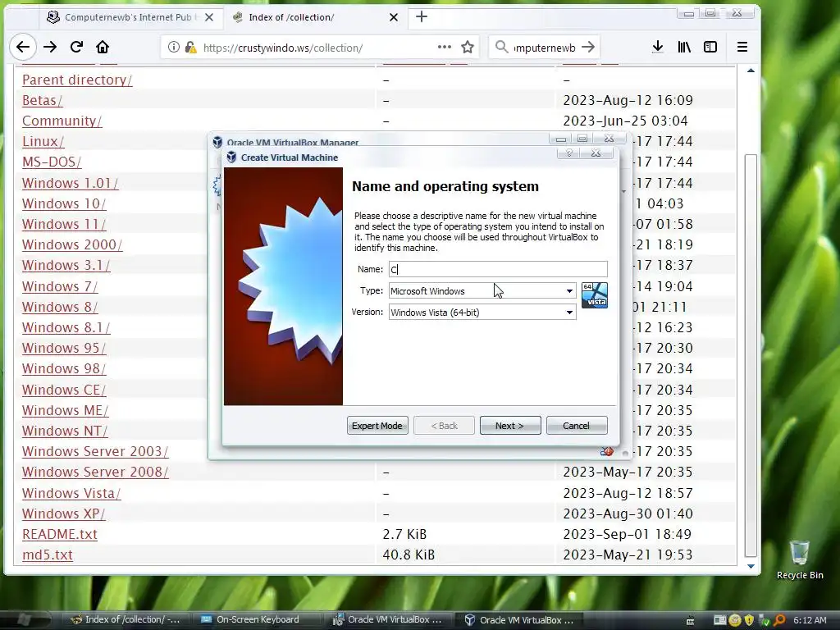The width and height of the screenshot is (840, 630).
Task: Click the scrollbar down arrow
Action: click(751, 566)
